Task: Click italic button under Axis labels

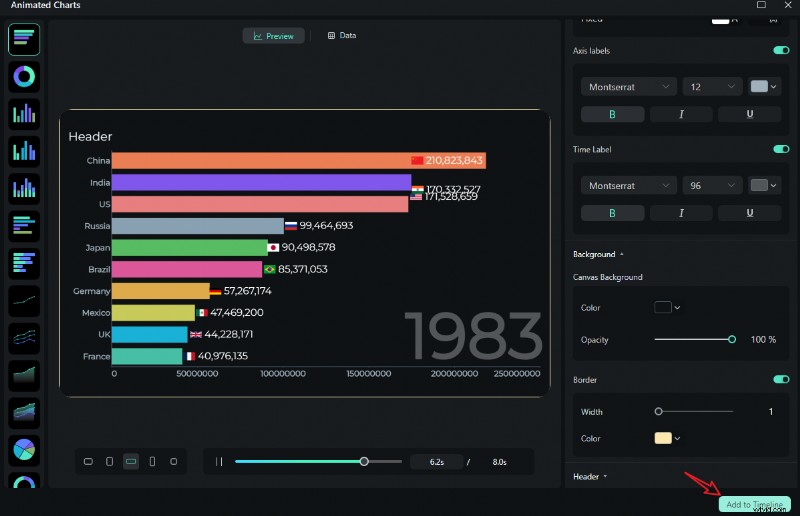Action: pyautogui.click(x=681, y=114)
